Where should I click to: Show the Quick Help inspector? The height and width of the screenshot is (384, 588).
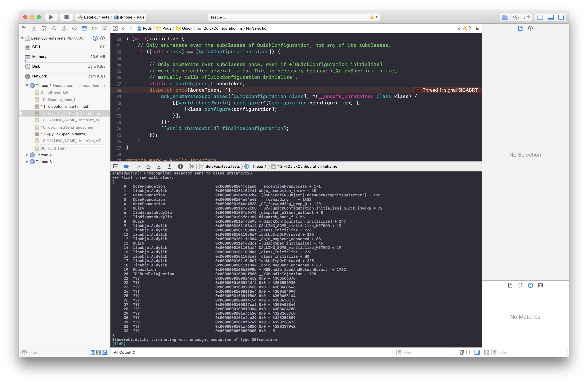click(x=530, y=28)
